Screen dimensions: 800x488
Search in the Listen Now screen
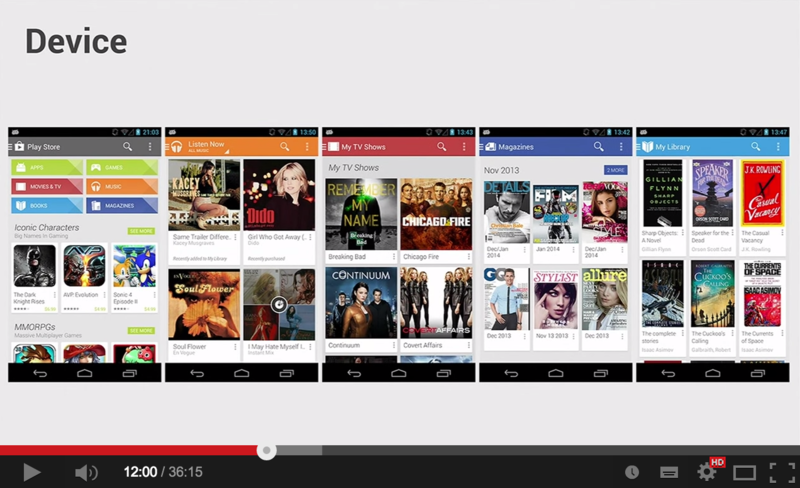285,147
